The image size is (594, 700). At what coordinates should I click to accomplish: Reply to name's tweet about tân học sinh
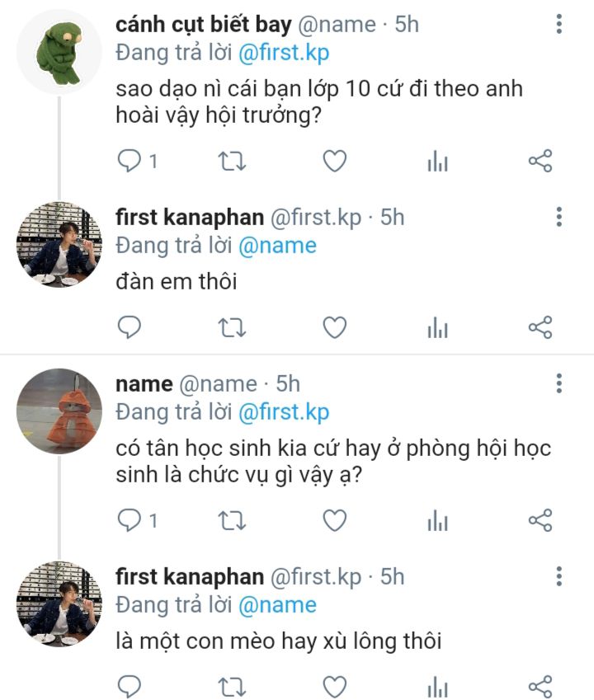click(x=130, y=520)
